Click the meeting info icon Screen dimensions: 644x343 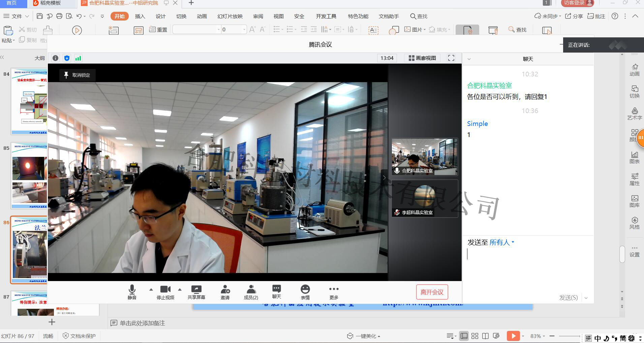[x=56, y=58]
